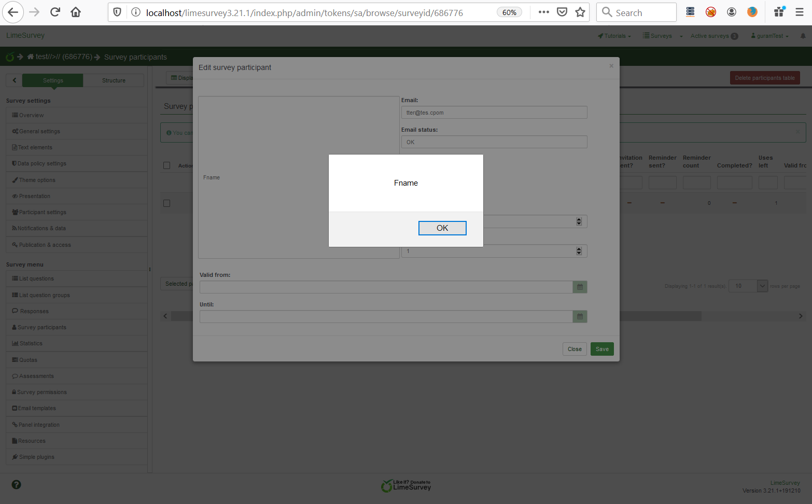Screen dimensions: 812x504
Task: Expand the Surveys dropdown arrow
Action: click(681, 36)
